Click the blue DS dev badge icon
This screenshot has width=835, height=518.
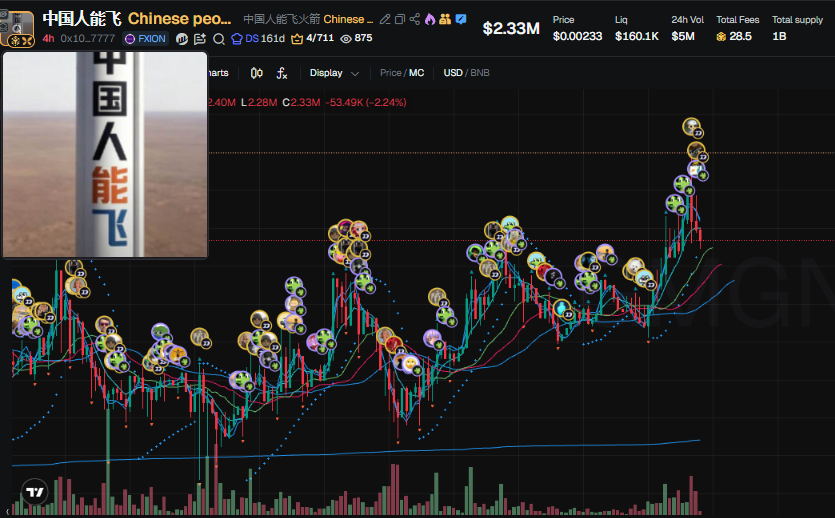coord(237,39)
